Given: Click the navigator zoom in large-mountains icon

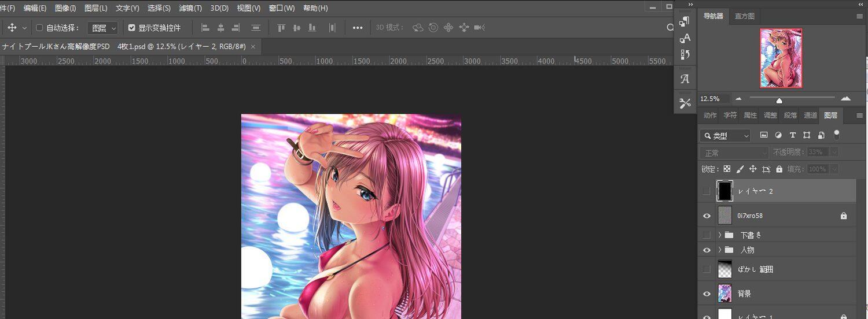Looking at the screenshot, I should click(845, 99).
